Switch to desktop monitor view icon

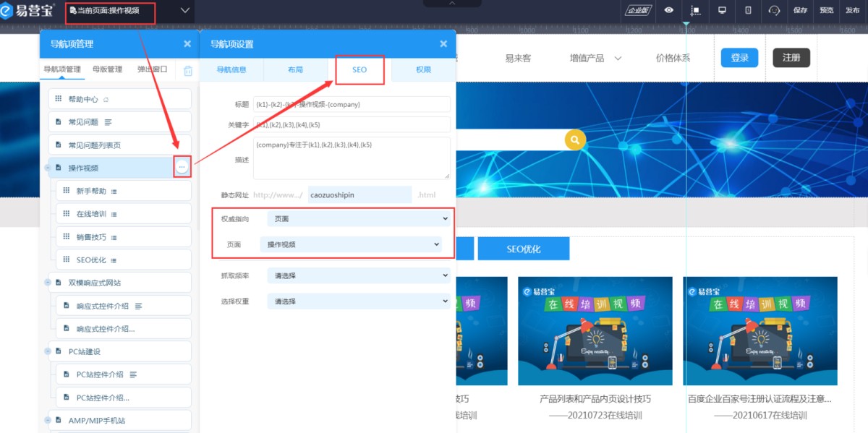[x=722, y=10]
